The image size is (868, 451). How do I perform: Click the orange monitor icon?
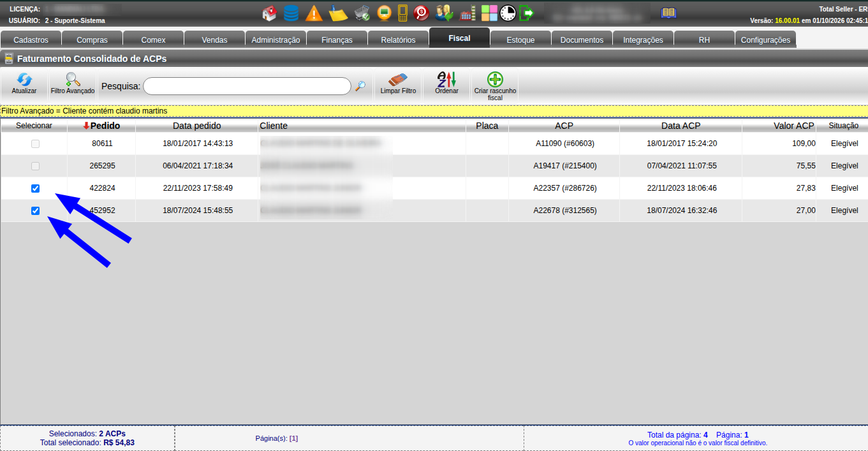(384, 13)
